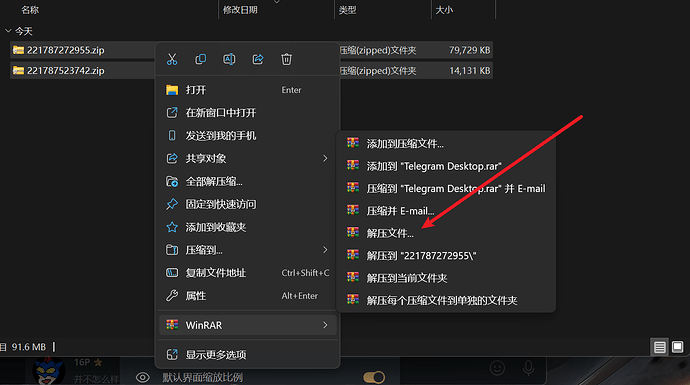Expand the 压缩到... submenu arrow
The height and width of the screenshot is (385, 690).
[x=325, y=250]
